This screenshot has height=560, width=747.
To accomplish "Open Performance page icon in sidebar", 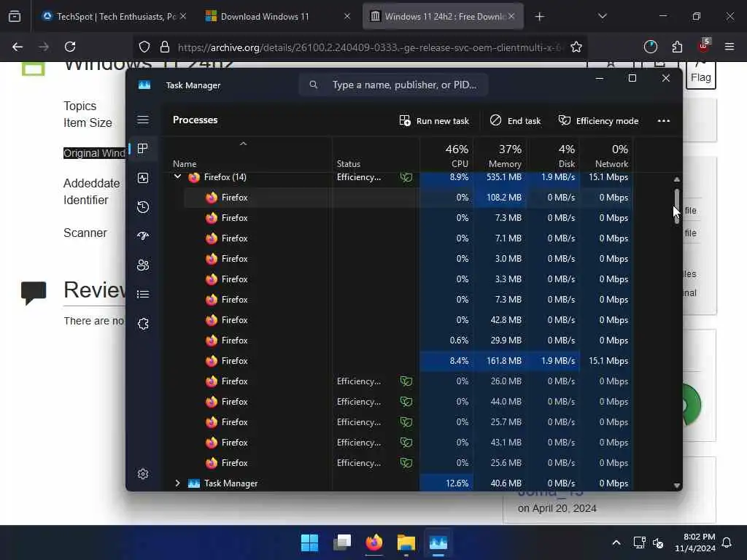I will 143,178.
